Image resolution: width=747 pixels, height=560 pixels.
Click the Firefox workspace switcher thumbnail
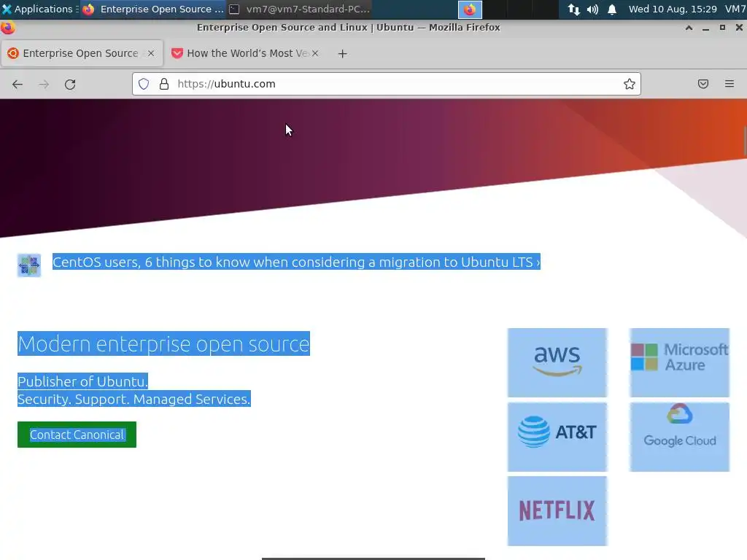click(470, 9)
